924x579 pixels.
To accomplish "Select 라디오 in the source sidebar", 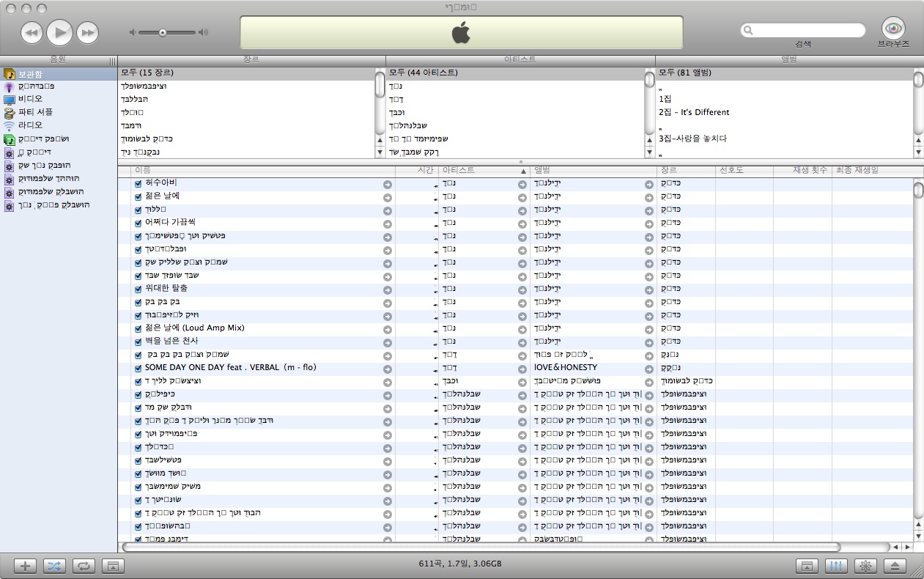I will [31, 125].
